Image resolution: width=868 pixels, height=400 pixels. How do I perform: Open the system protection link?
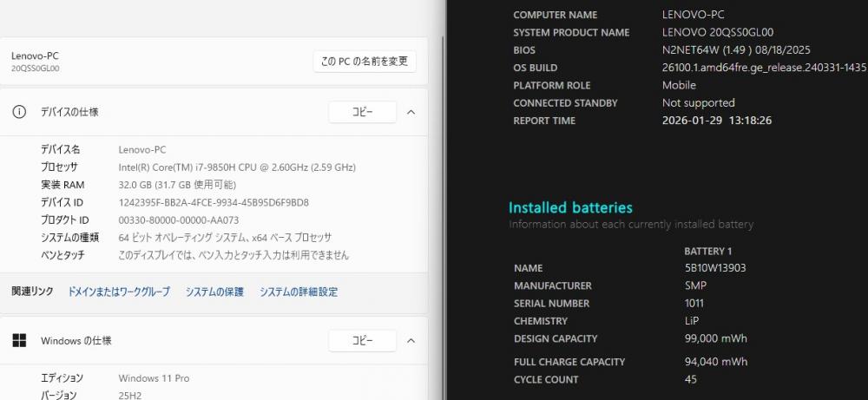(214, 292)
